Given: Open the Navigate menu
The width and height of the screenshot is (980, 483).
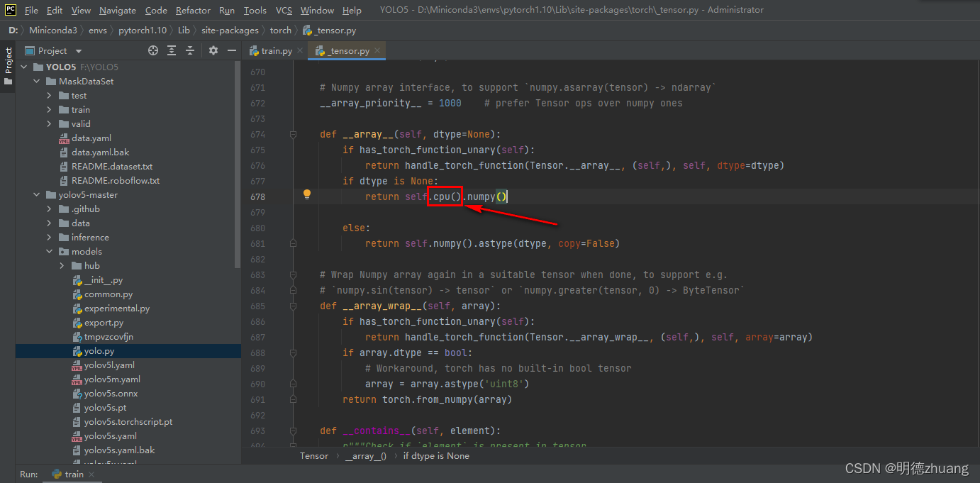Looking at the screenshot, I should tap(118, 10).
